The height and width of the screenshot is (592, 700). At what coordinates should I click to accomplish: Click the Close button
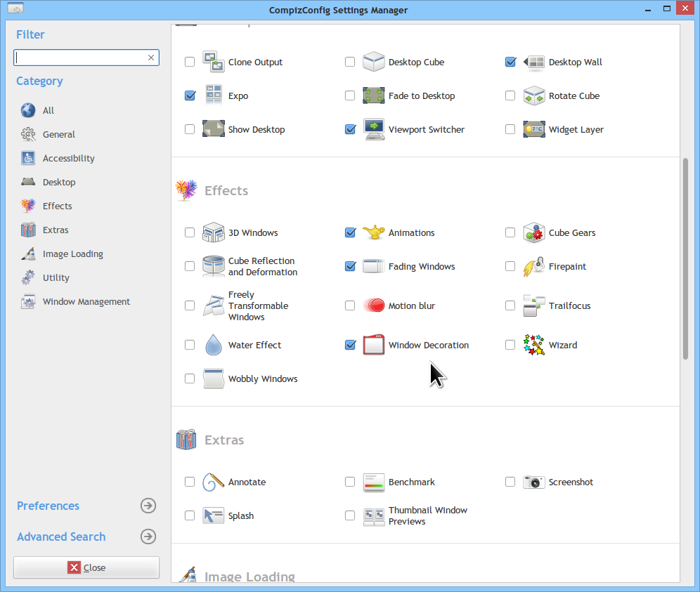pos(86,567)
